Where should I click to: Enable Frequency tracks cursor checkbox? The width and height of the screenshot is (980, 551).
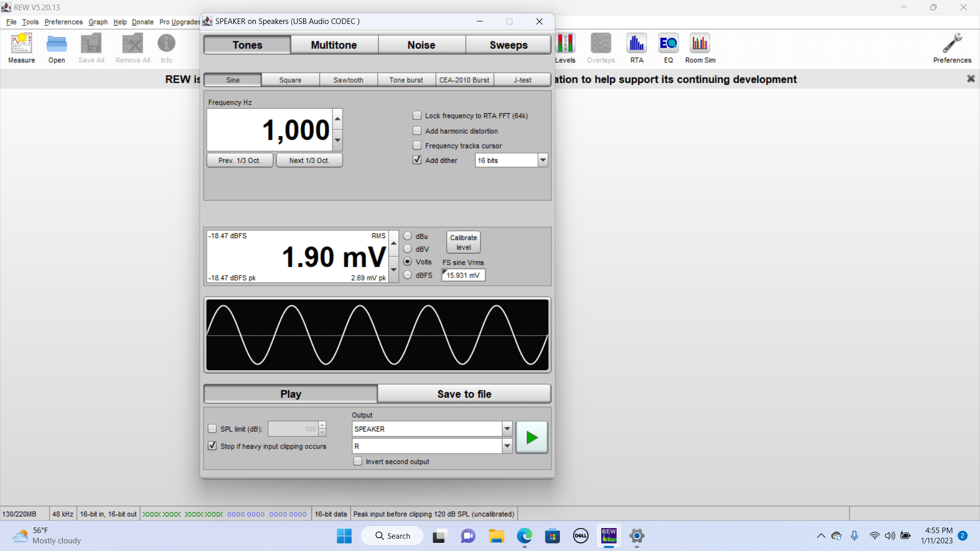417,145
